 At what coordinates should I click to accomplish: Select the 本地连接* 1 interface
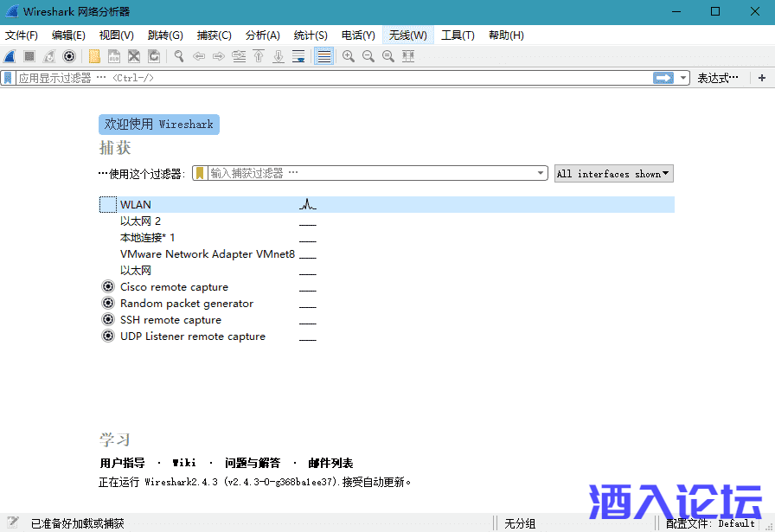(x=387, y=237)
